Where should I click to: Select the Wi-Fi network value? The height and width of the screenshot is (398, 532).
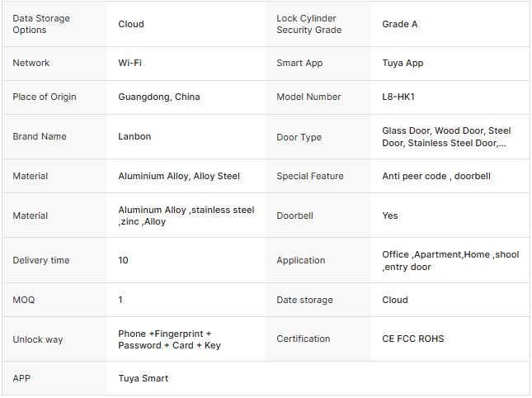point(129,63)
